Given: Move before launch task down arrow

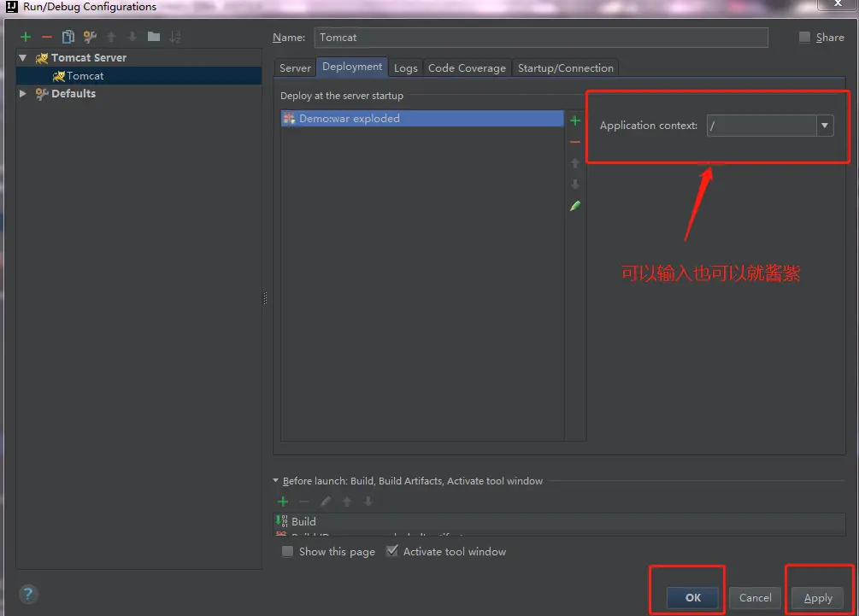Looking at the screenshot, I should pos(368,501).
